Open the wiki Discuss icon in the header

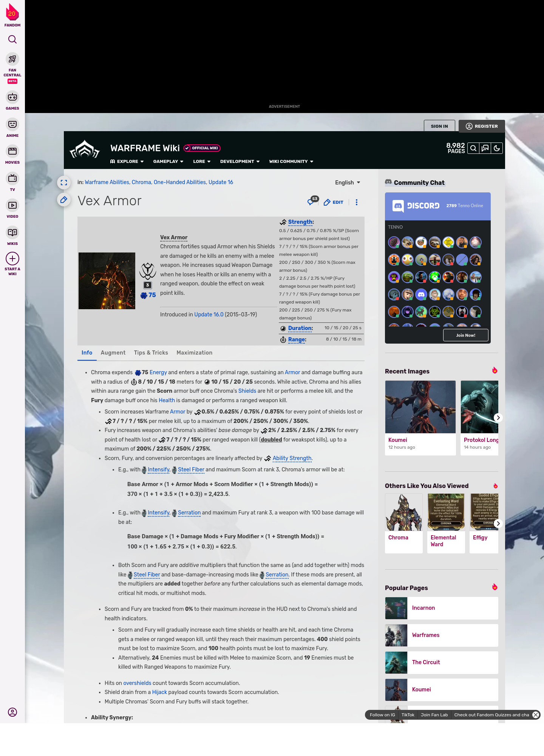[485, 148]
